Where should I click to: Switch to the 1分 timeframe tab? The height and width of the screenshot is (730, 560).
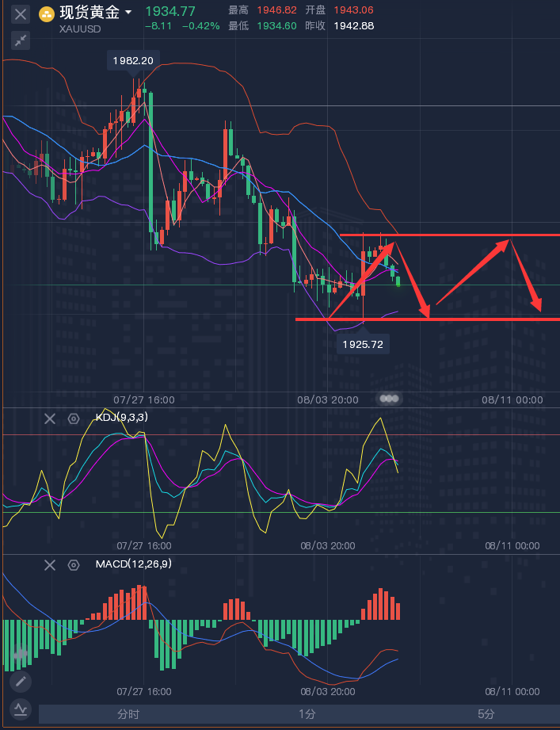pos(307,713)
